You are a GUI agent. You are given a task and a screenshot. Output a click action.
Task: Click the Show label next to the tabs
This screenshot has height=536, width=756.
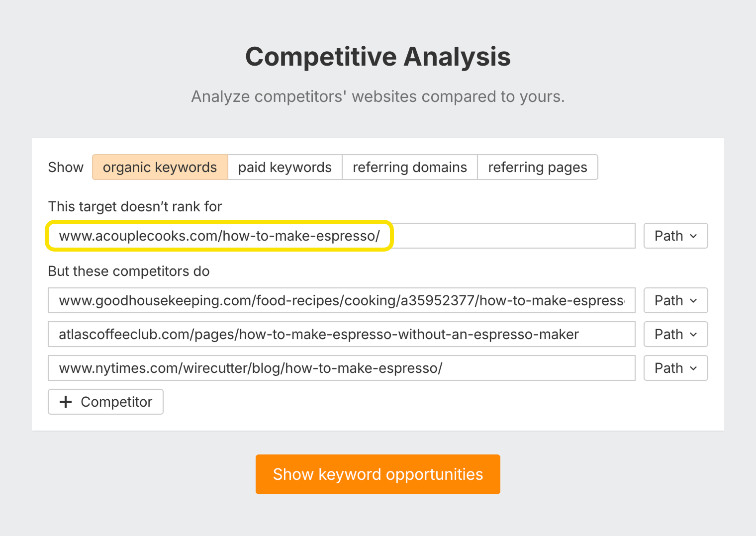click(66, 167)
